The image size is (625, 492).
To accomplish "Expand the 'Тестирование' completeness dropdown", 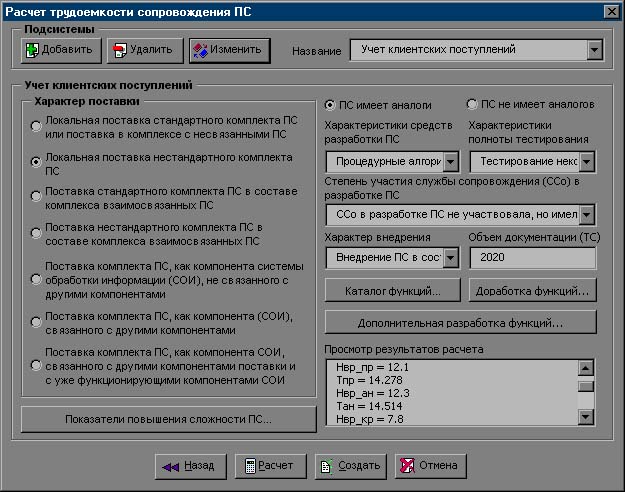I will pyautogui.click(x=587, y=161).
